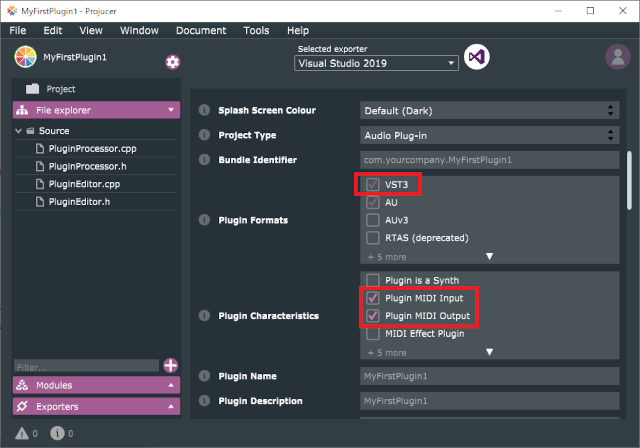Uncheck the VST3 plugin format
Viewport: 640px width, 448px height.
(372, 184)
